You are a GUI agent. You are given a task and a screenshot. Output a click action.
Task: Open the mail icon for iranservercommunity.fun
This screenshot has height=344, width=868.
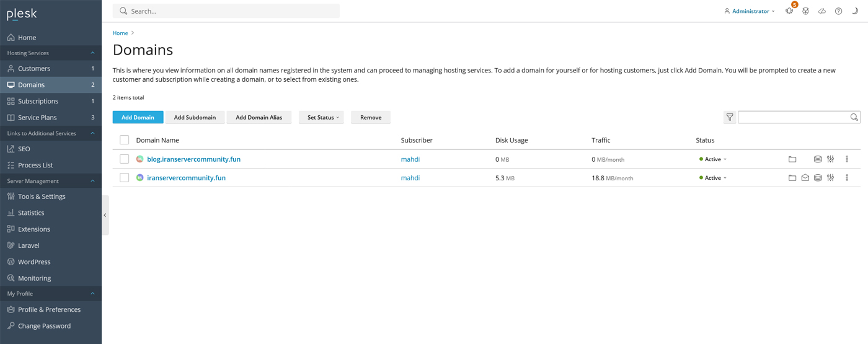coord(805,178)
